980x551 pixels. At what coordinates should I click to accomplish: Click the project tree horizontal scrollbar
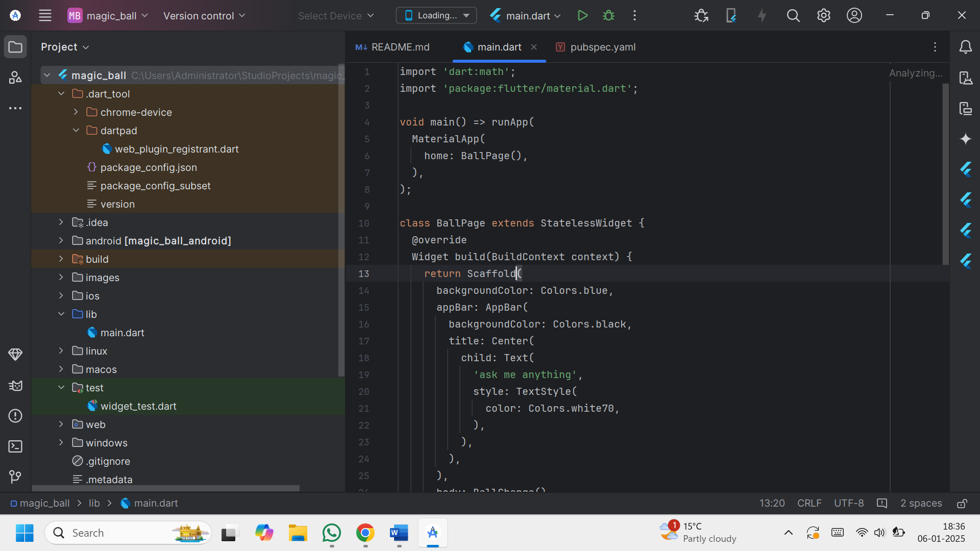coord(166,488)
